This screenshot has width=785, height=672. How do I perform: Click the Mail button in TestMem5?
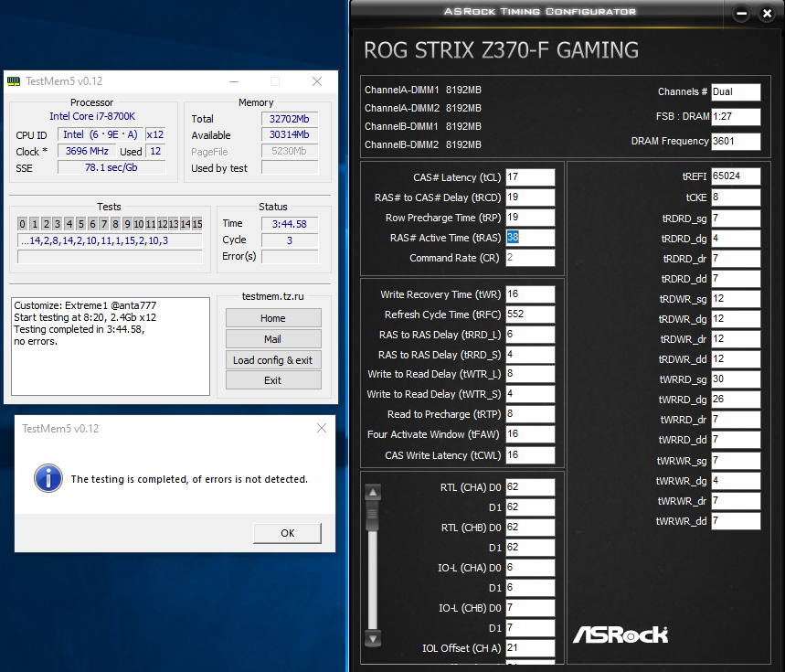tap(273, 339)
